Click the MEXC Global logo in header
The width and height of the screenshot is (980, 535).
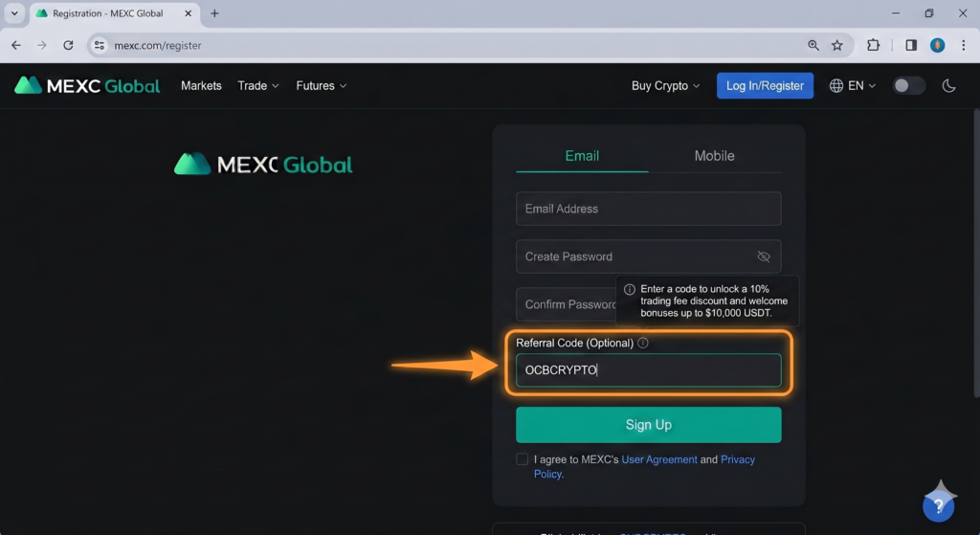click(87, 85)
